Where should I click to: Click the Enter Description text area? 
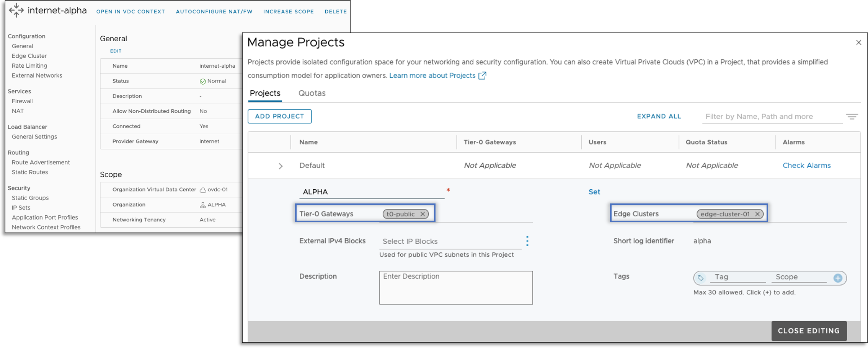click(455, 288)
